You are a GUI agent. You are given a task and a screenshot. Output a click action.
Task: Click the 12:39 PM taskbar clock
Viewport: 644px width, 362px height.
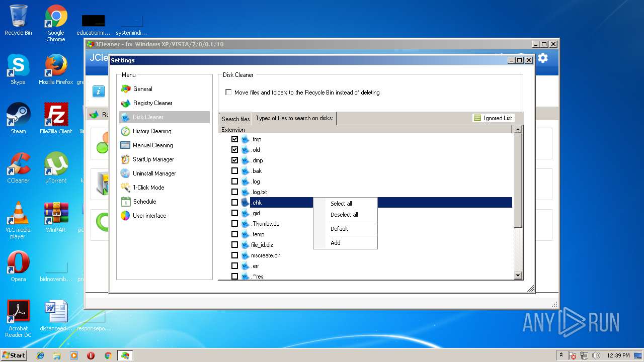[x=618, y=355]
